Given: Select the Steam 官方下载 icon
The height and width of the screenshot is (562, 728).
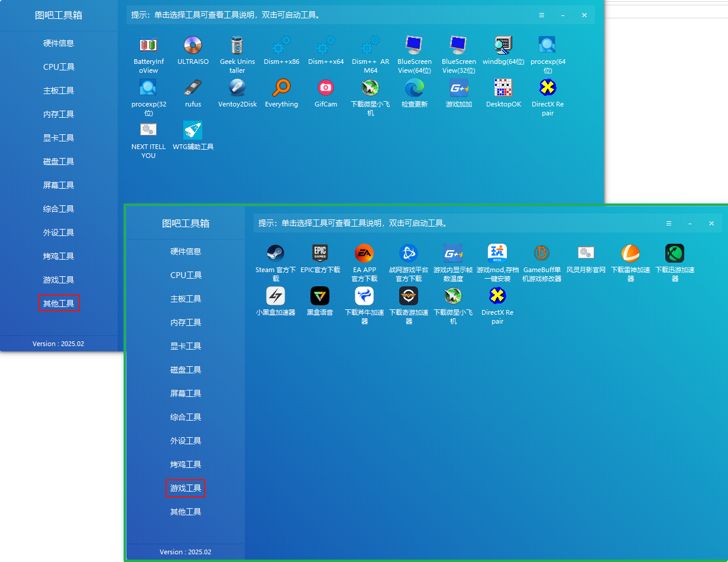Looking at the screenshot, I should click(276, 253).
